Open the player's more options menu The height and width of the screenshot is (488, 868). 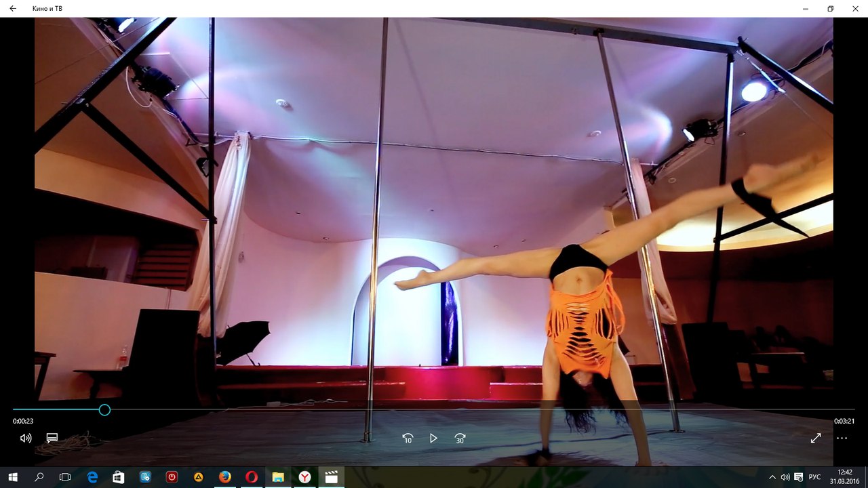coord(842,438)
